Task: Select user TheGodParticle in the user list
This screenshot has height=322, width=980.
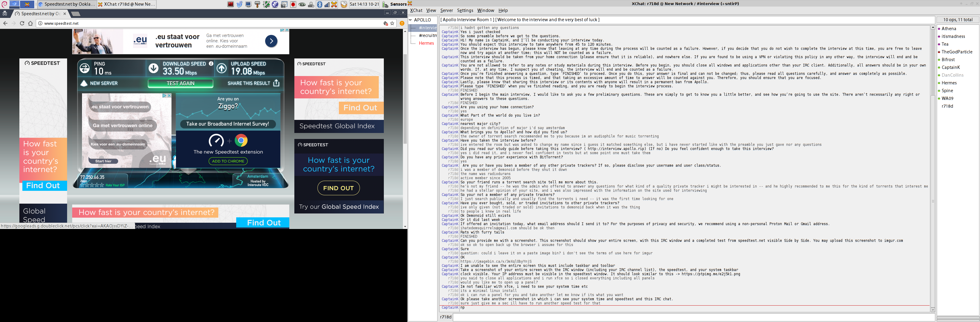Action: tap(956, 52)
